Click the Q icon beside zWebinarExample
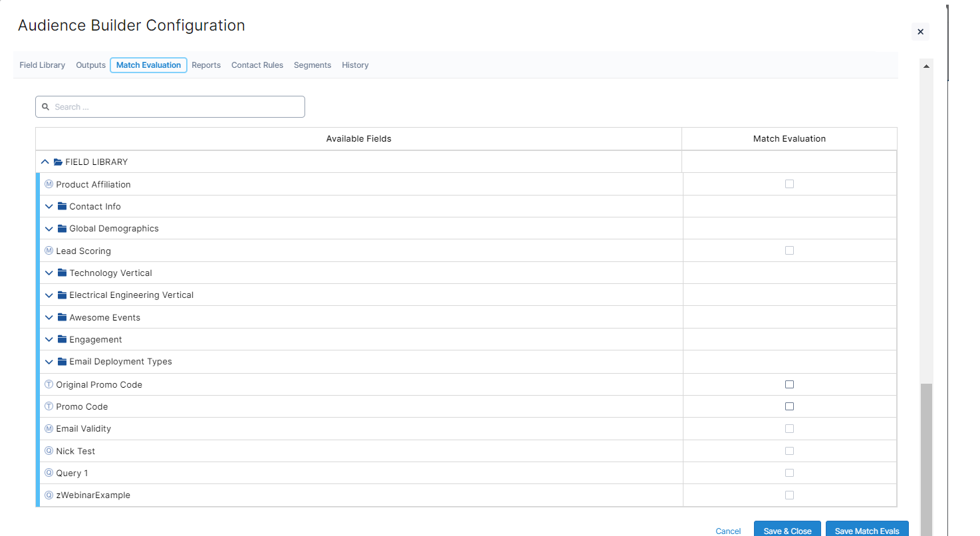 click(49, 495)
